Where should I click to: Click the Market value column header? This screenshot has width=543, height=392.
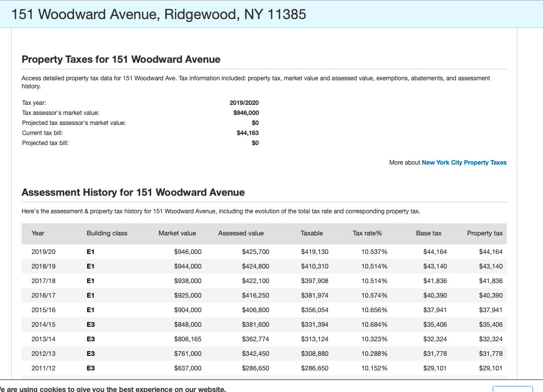click(177, 233)
